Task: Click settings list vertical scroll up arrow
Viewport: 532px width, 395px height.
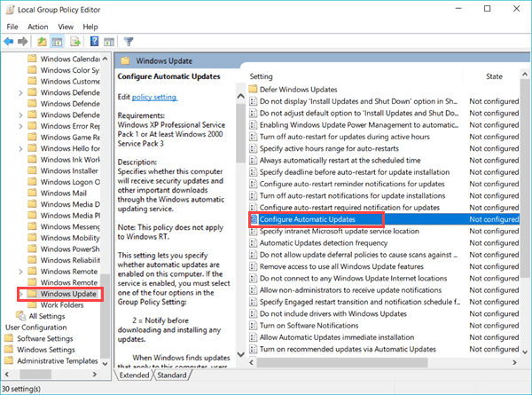Action: pyautogui.click(x=525, y=74)
